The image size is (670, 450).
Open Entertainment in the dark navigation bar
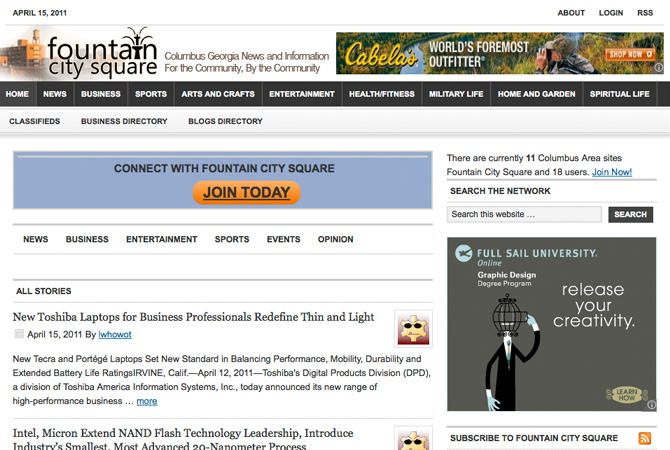tap(302, 94)
